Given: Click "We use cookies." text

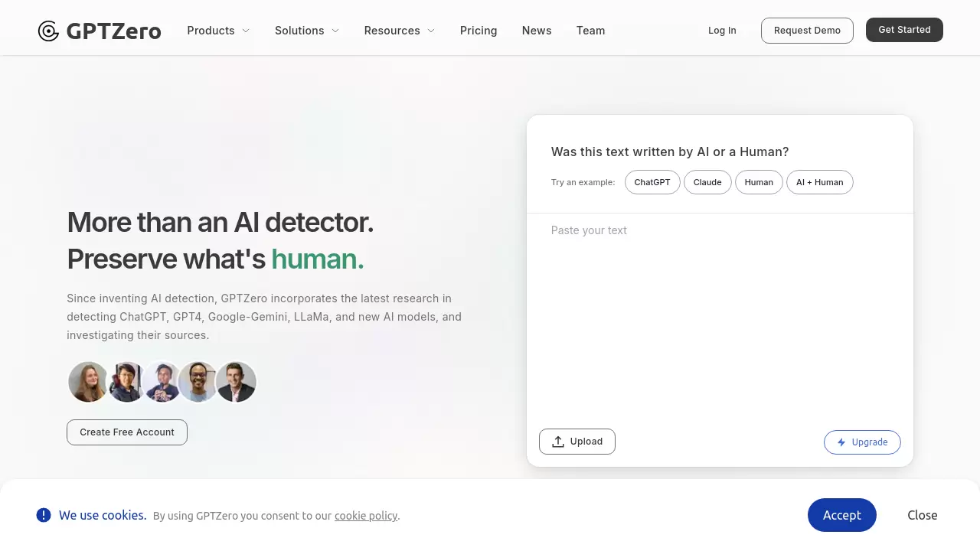Looking at the screenshot, I should 103,515.
